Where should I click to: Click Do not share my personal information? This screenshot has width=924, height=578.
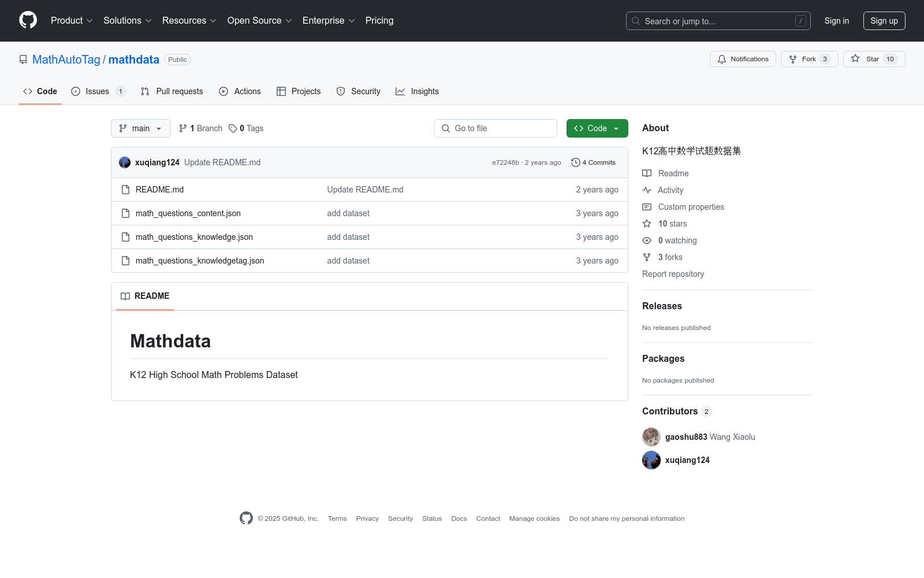click(x=627, y=518)
